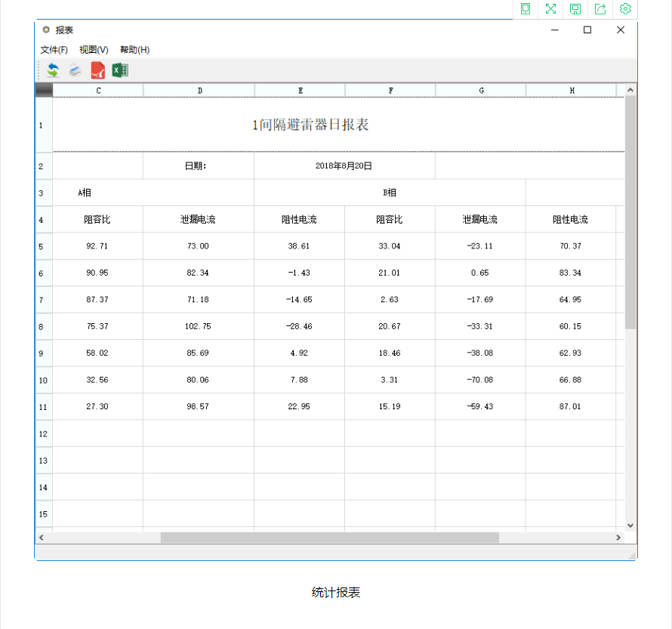Click the B相 header cell
This screenshot has width=672, height=629.
pyautogui.click(x=390, y=193)
